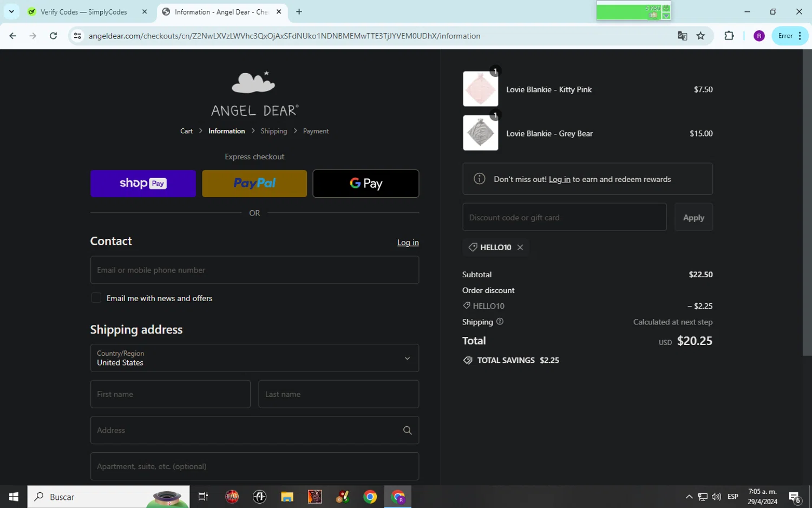Click the info icon in rewards notice
This screenshot has width=812, height=508.
coord(479,179)
